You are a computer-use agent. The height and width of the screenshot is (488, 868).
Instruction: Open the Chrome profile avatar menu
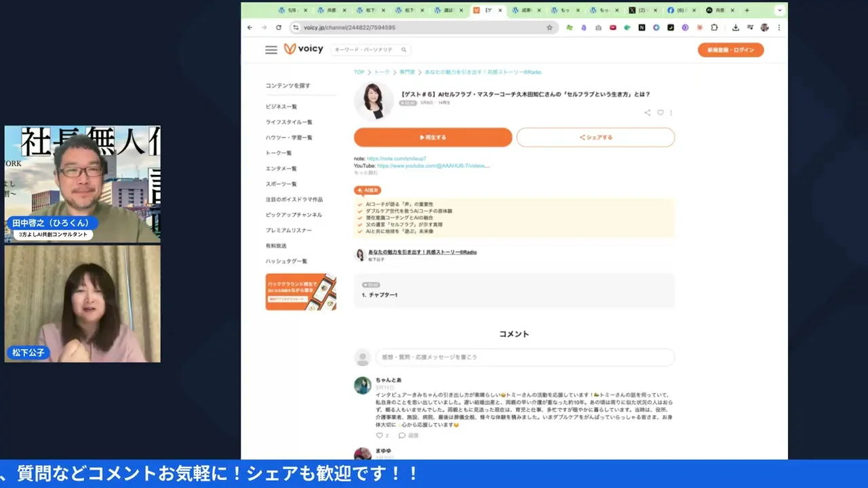tap(764, 27)
